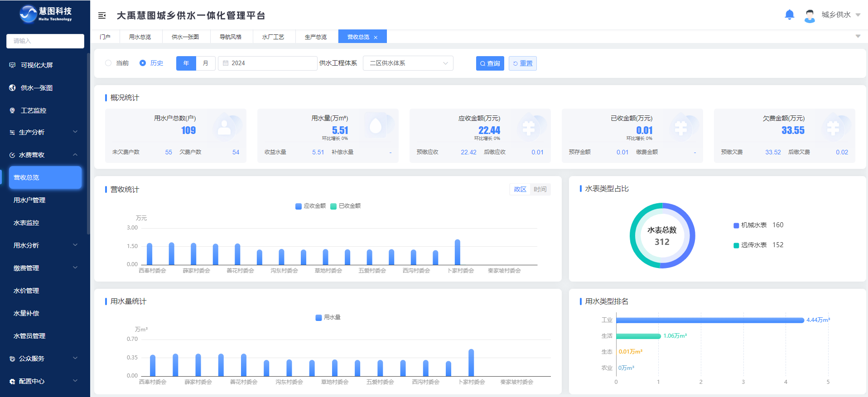Viewport: 868px width, 397px height.
Task: Open 用水户管理 in the sidebar
Action: tap(29, 200)
